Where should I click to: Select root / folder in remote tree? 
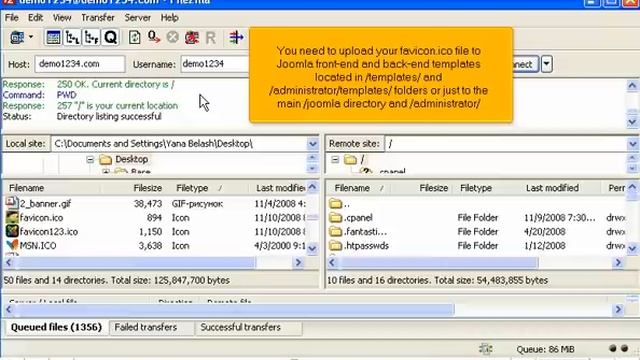[362, 160]
